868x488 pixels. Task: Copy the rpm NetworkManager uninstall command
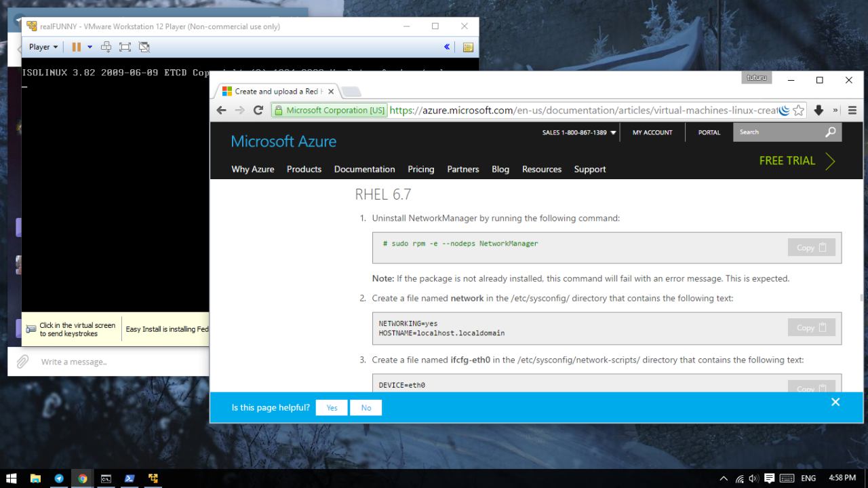[x=812, y=248]
